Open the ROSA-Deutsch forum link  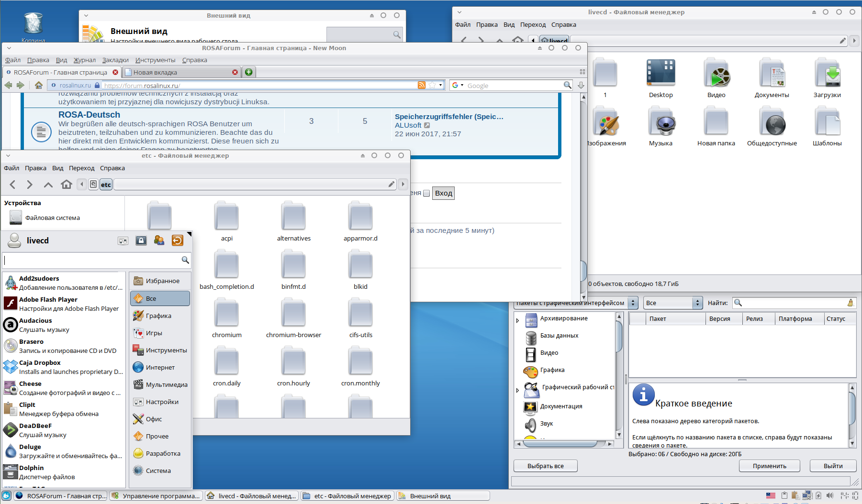tap(89, 115)
